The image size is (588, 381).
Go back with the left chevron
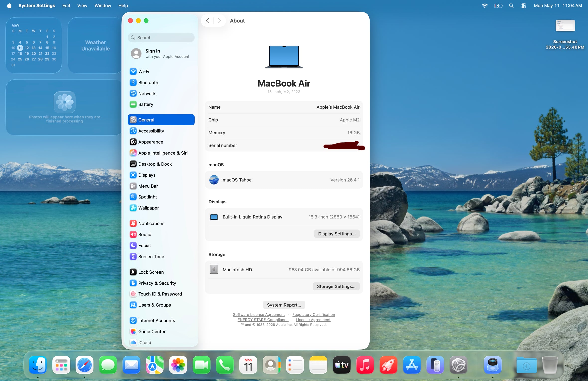[207, 21]
